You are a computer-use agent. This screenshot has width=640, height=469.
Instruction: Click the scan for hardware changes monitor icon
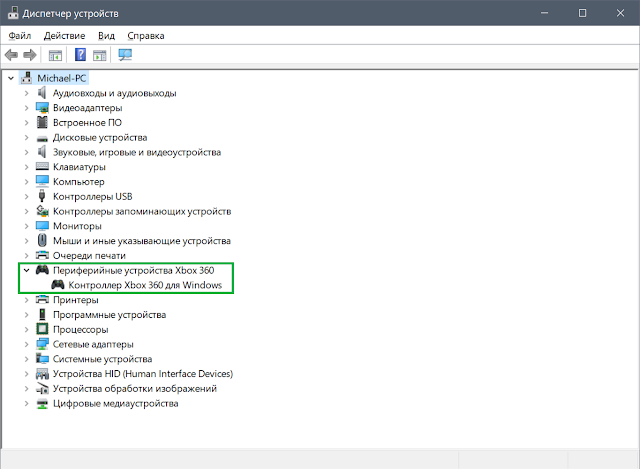click(x=125, y=55)
